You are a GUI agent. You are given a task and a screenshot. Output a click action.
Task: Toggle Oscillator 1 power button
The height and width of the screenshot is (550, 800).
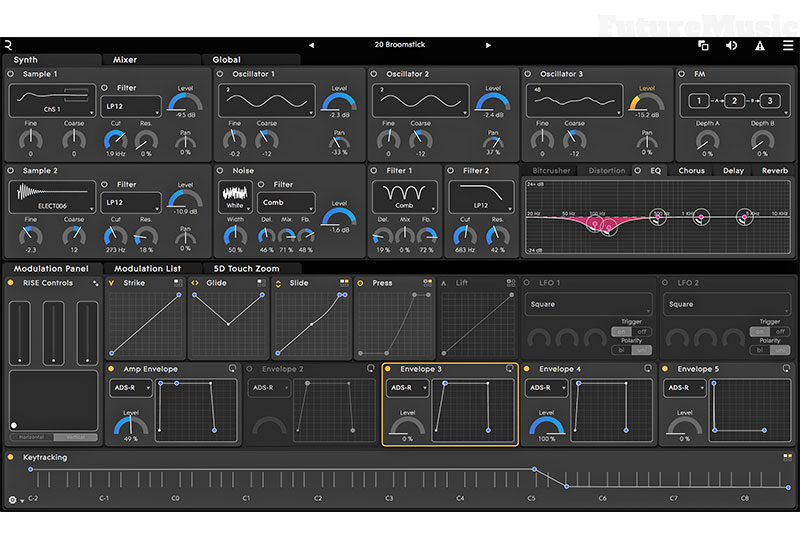coord(220,74)
